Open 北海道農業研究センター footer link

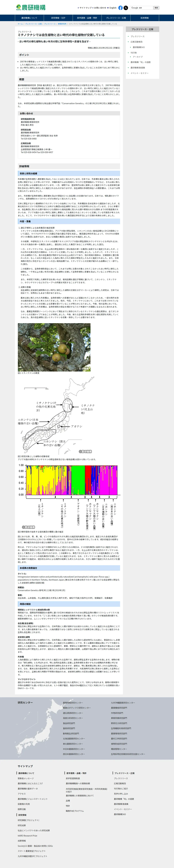74,739
